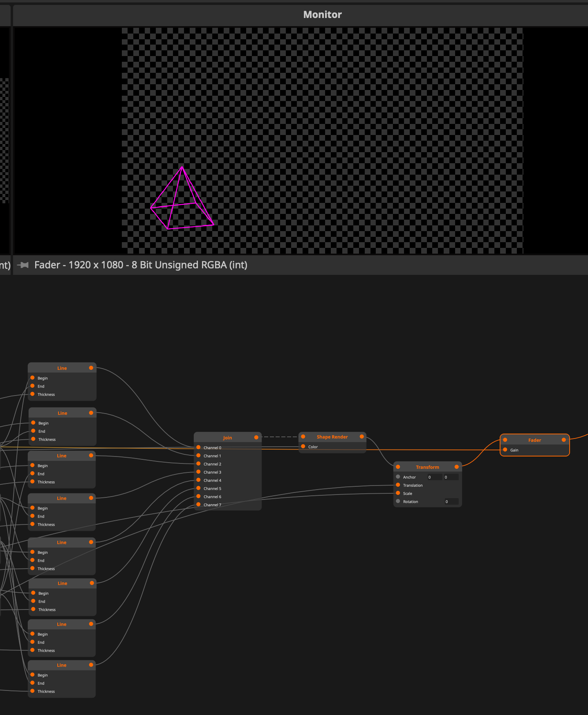Click the Transform node's output port
Image resolution: width=588 pixels, height=715 pixels.
tap(457, 467)
